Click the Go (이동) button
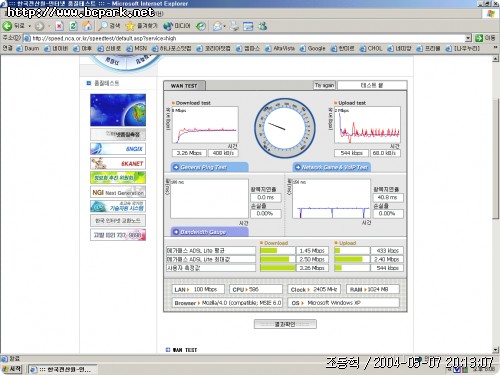Viewport: 500px width, 375px height. tap(485, 38)
